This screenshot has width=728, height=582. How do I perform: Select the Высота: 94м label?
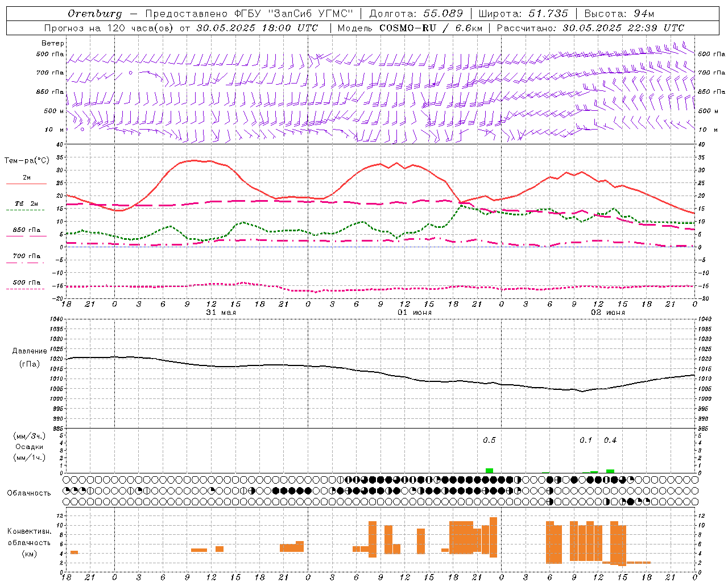[x=619, y=14]
